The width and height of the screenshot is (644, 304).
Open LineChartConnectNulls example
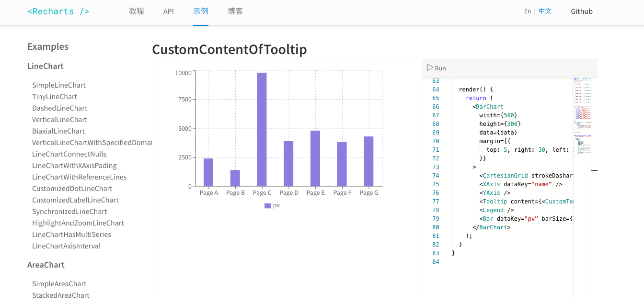coord(69,154)
